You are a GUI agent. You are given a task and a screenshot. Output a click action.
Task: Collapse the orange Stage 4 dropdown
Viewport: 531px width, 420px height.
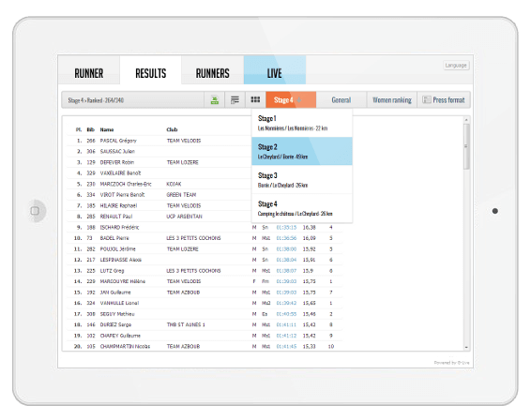(x=291, y=99)
